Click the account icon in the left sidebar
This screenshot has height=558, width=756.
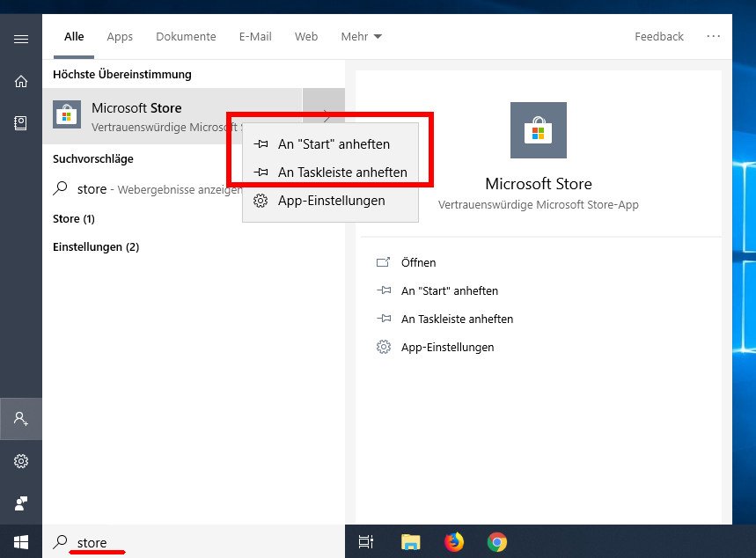20,418
